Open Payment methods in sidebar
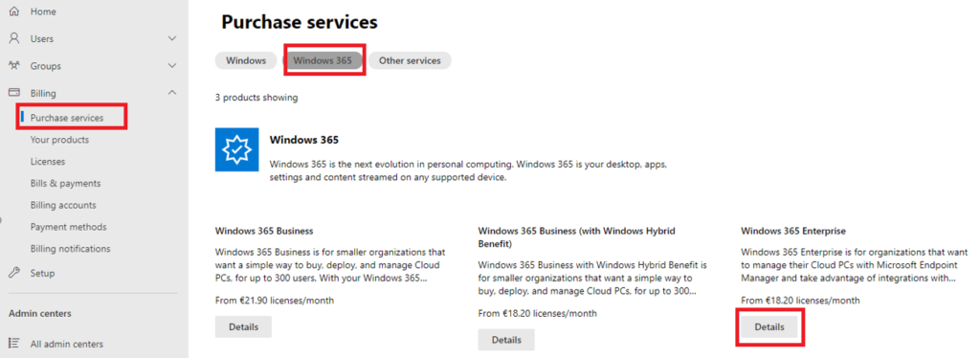Screen dimensions: 980x358 click(x=68, y=227)
